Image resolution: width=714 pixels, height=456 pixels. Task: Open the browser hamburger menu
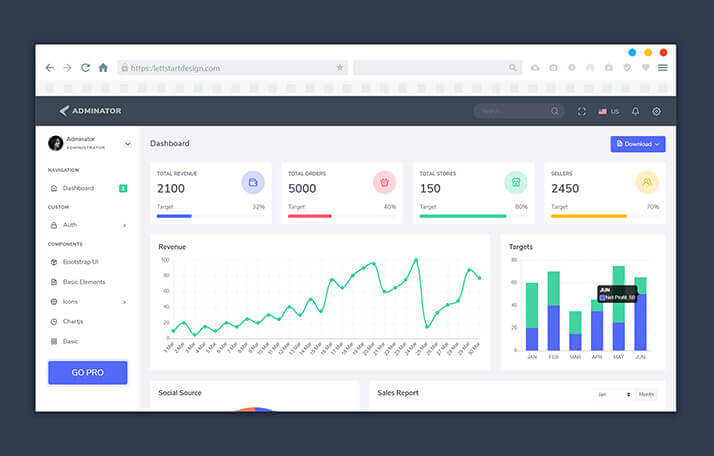click(663, 68)
